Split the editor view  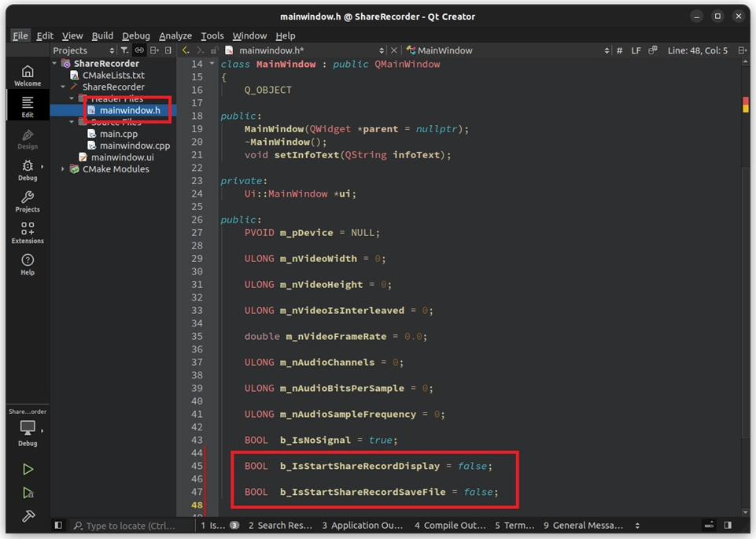743,50
